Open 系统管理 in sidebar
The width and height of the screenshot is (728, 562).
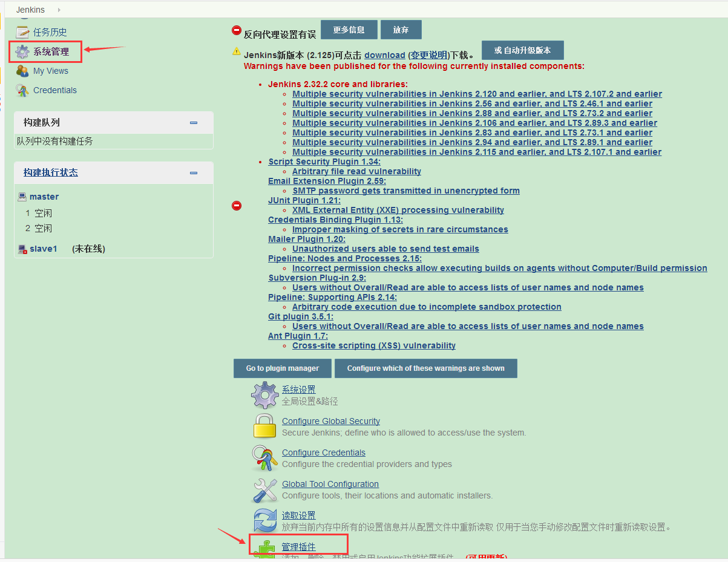(x=51, y=52)
